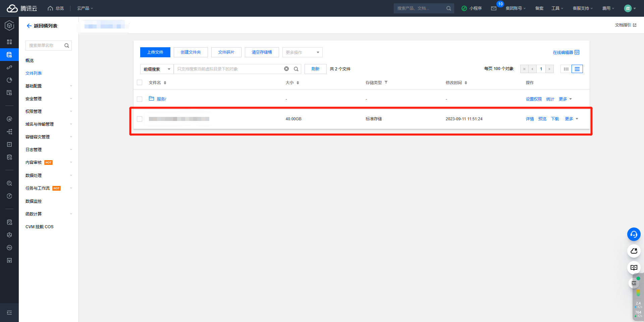Expand the 基础配置 menu section
Viewport: 644px width, 322px height.
pos(49,86)
